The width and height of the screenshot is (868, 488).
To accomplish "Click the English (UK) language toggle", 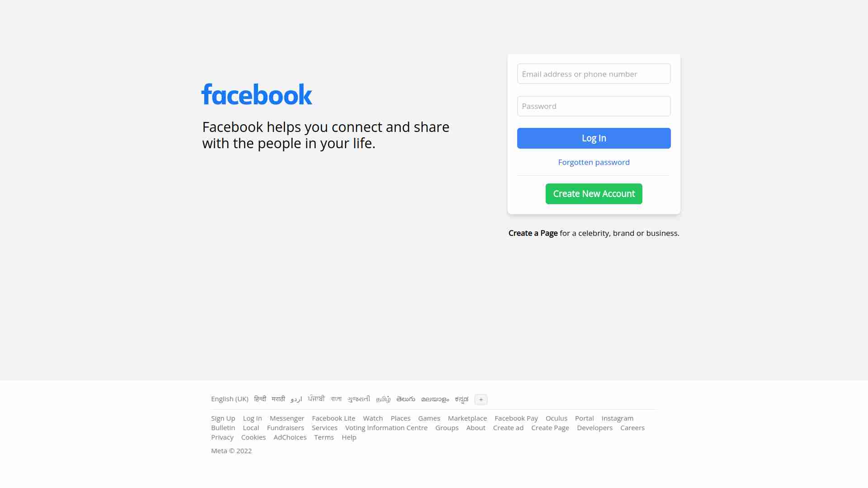I will 230,399.
